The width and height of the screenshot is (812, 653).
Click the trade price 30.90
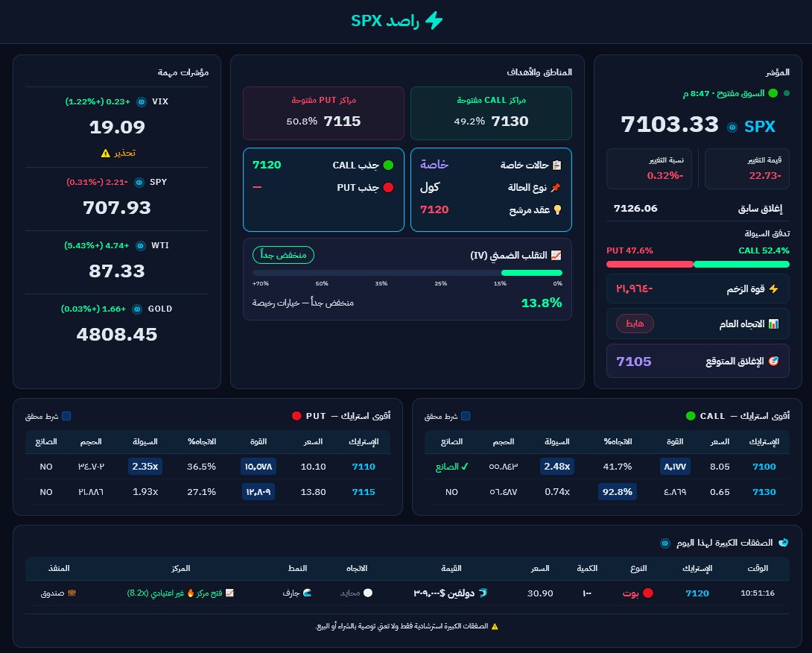(x=540, y=593)
